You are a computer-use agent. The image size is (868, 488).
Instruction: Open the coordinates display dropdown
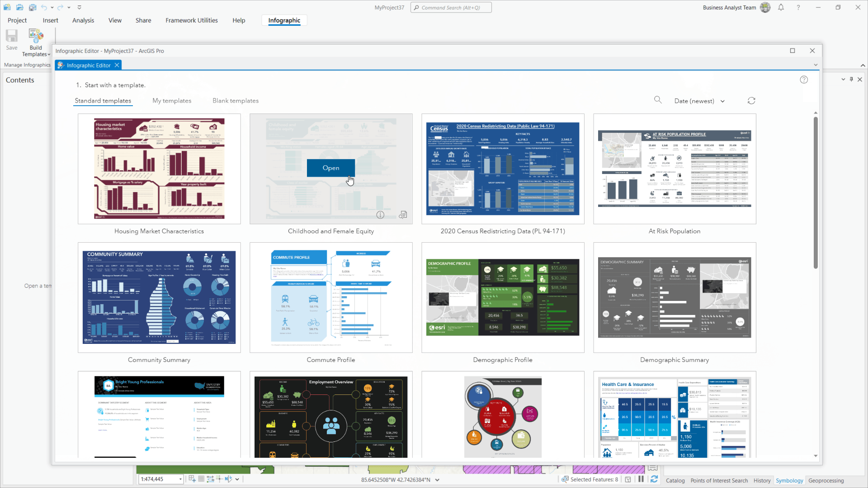point(437,479)
